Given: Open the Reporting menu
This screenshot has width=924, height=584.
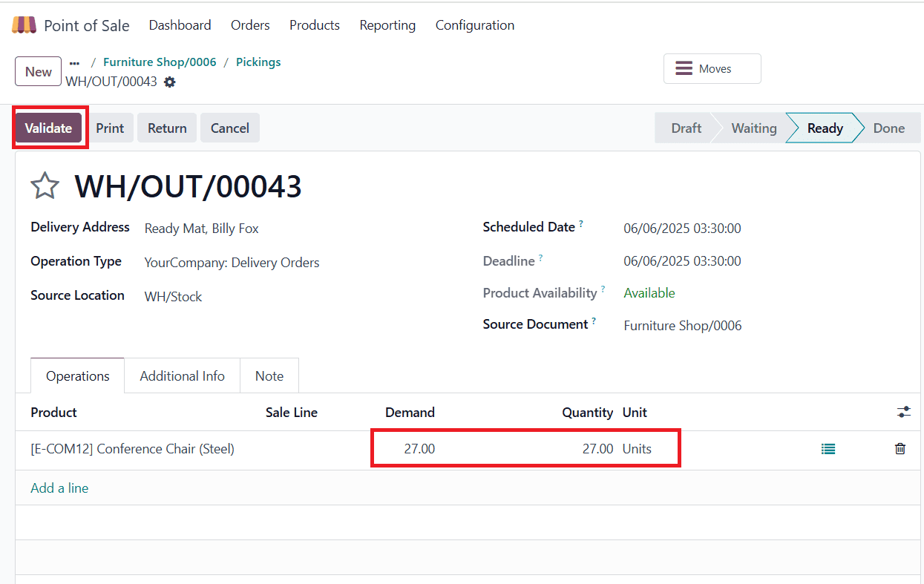Looking at the screenshot, I should pos(387,25).
